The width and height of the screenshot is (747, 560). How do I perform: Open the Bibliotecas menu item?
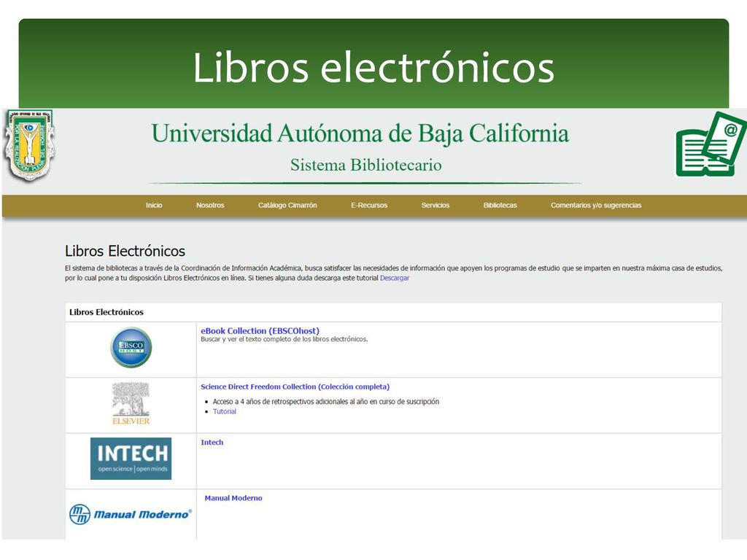[x=500, y=205]
